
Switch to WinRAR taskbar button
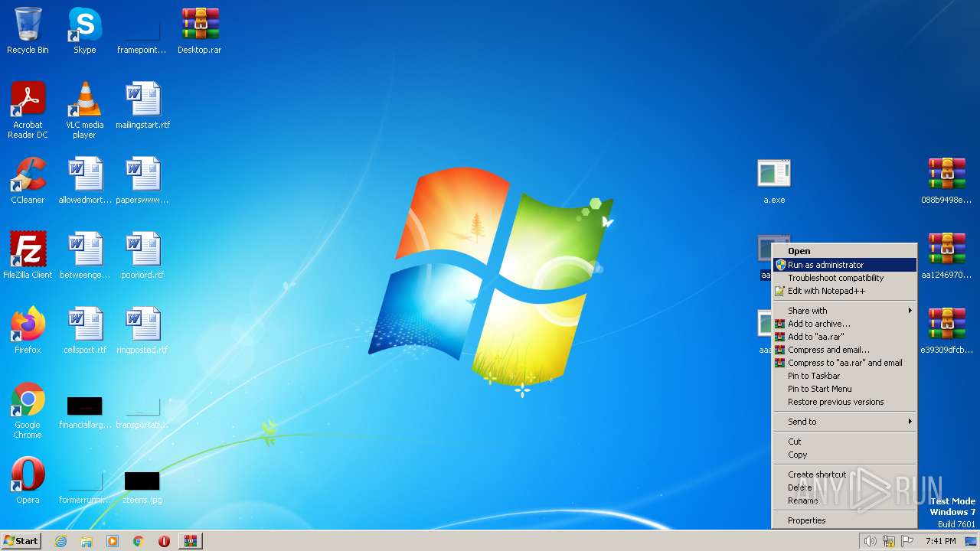click(191, 541)
